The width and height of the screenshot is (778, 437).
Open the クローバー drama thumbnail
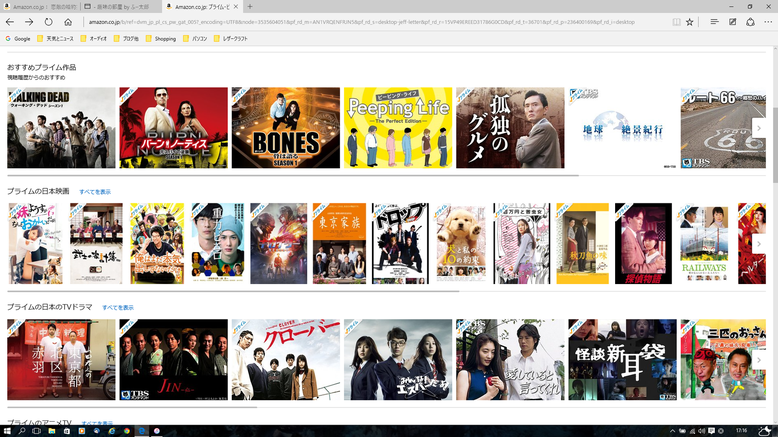click(286, 360)
